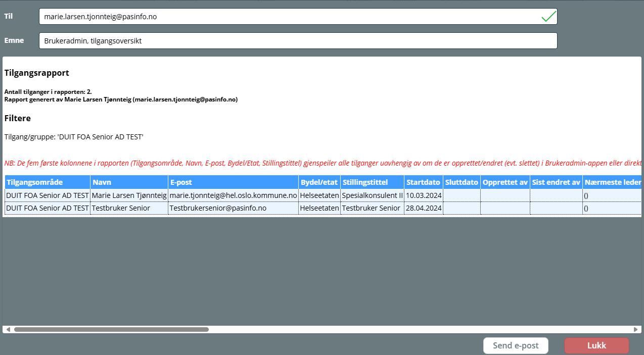Click the Sluttdato column header
This screenshot has height=355, width=644.
(x=461, y=182)
